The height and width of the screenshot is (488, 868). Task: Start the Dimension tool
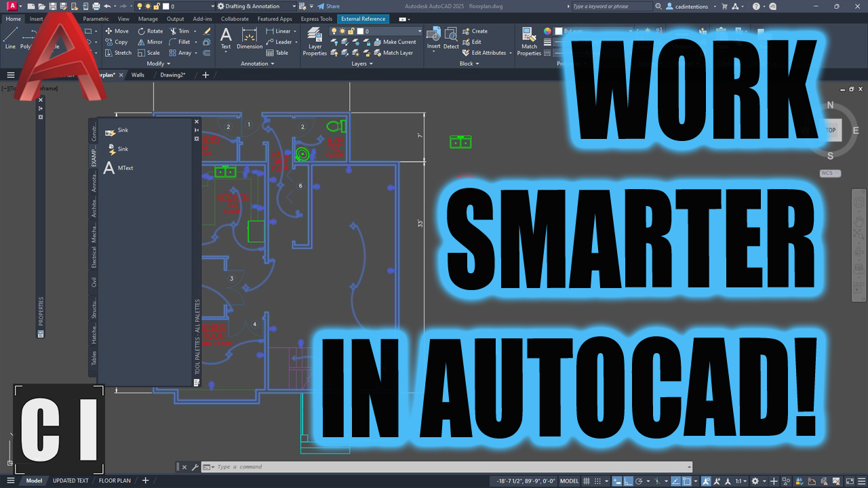tap(250, 39)
